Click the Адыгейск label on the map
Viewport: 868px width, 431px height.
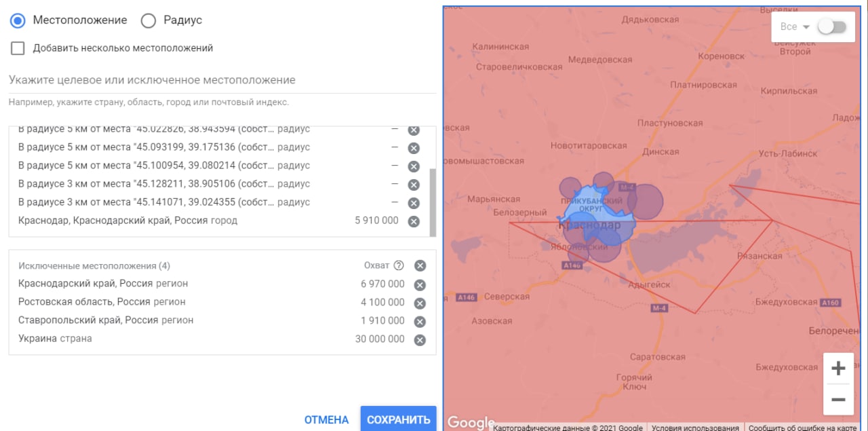pos(649,285)
